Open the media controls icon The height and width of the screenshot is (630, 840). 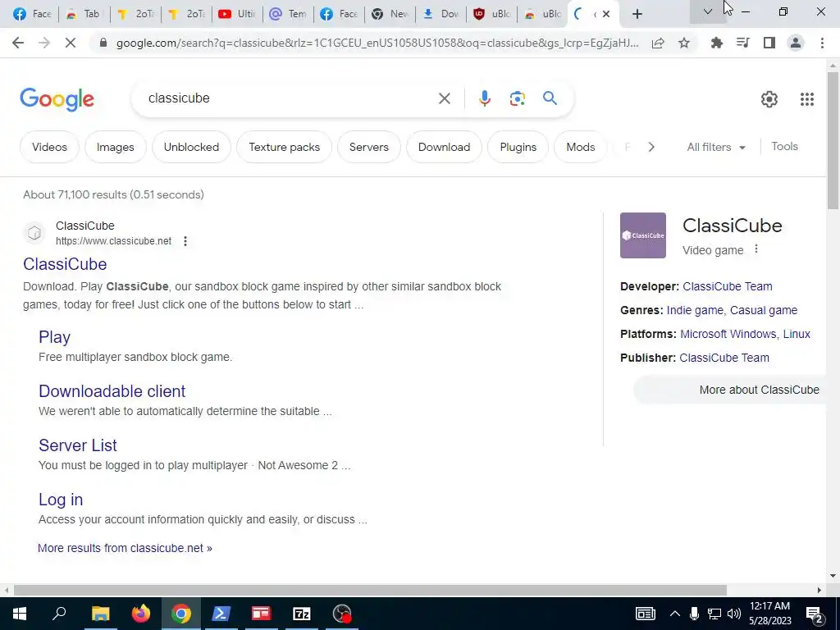(742, 43)
